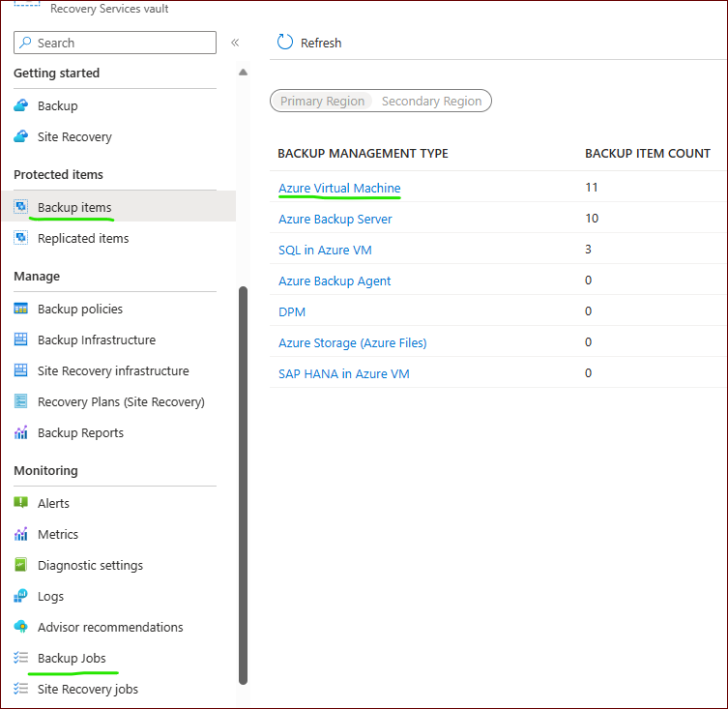
Task: Click the Backup Infrastructure grid icon
Action: pos(21,340)
